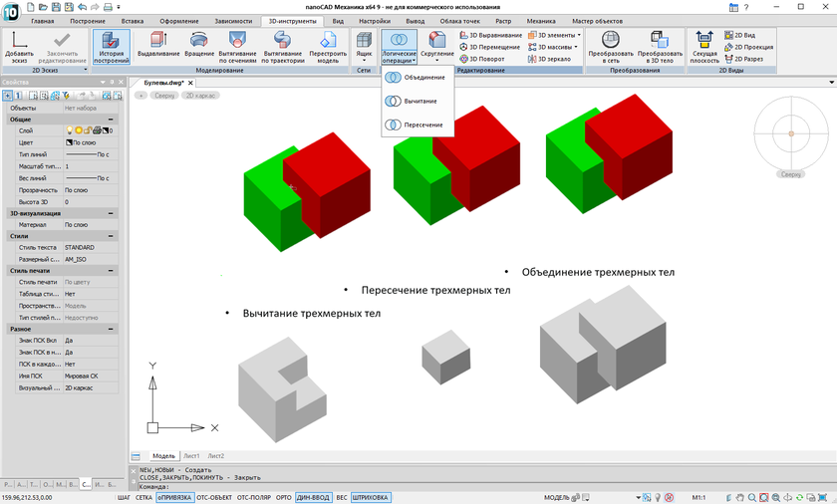Disable оПРИВЯЗКА object snap
Viewport: 837px width, 504px height.
[173, 497]
